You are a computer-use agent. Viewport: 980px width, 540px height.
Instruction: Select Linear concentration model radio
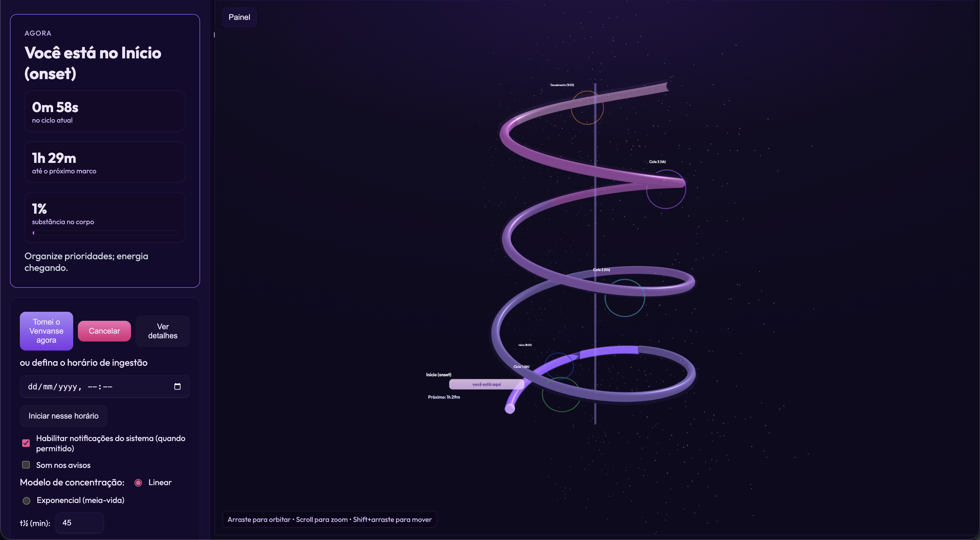tap(139, 482)
